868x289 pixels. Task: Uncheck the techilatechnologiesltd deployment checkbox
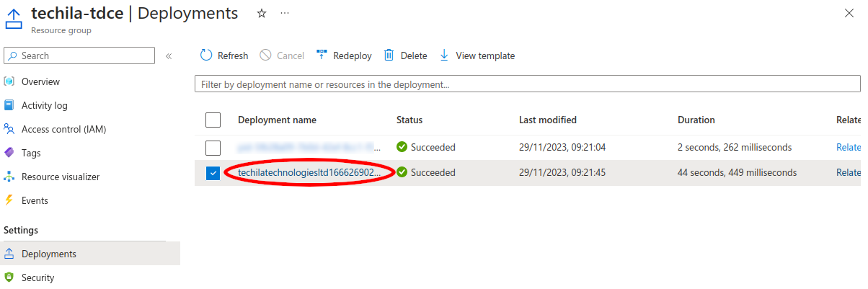[x=213, y=173]
